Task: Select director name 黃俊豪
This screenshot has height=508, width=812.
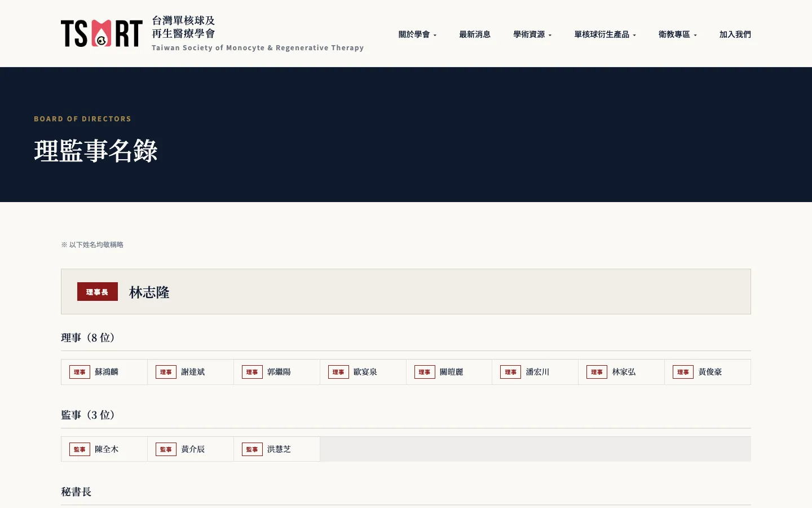Action: [x=710, y=372]
